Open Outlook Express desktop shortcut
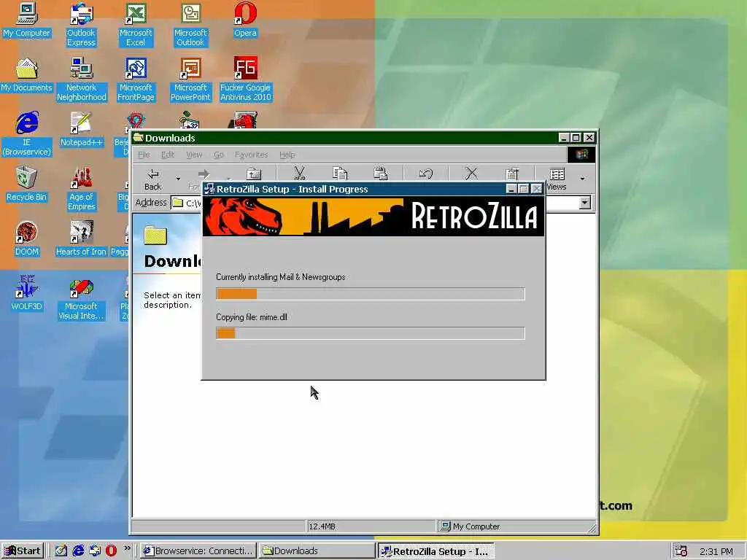Screen dimensions: 747x560 (x=81, y=25)
